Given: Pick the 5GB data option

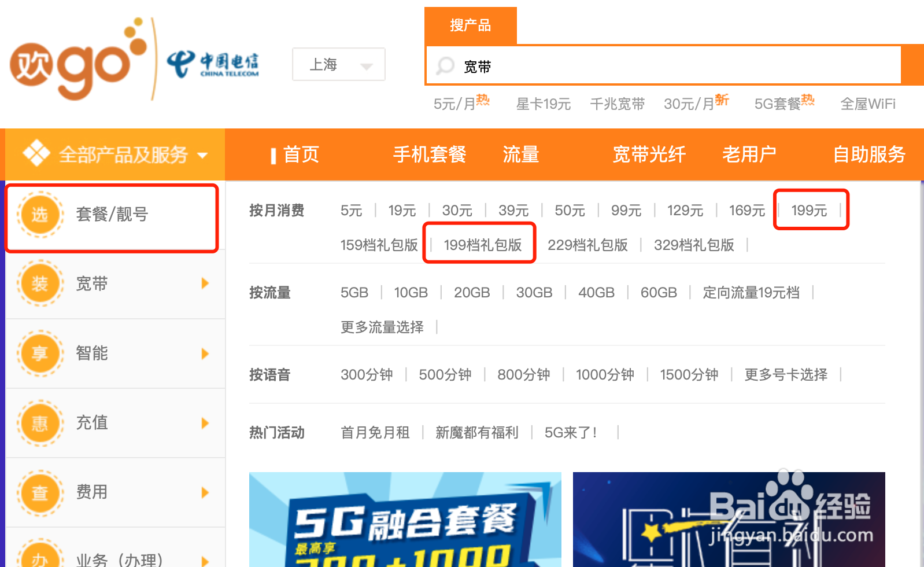Looking at the screenshot, I should (354, 293).
